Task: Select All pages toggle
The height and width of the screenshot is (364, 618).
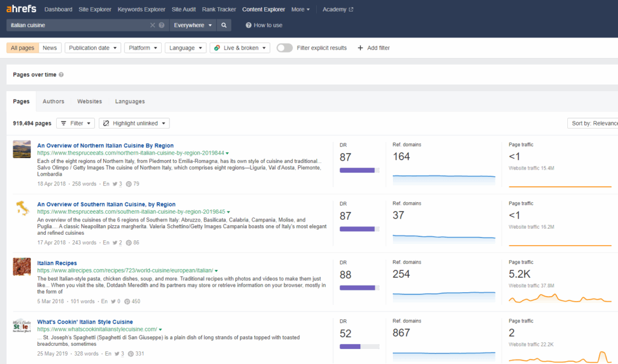Action: 22,48
